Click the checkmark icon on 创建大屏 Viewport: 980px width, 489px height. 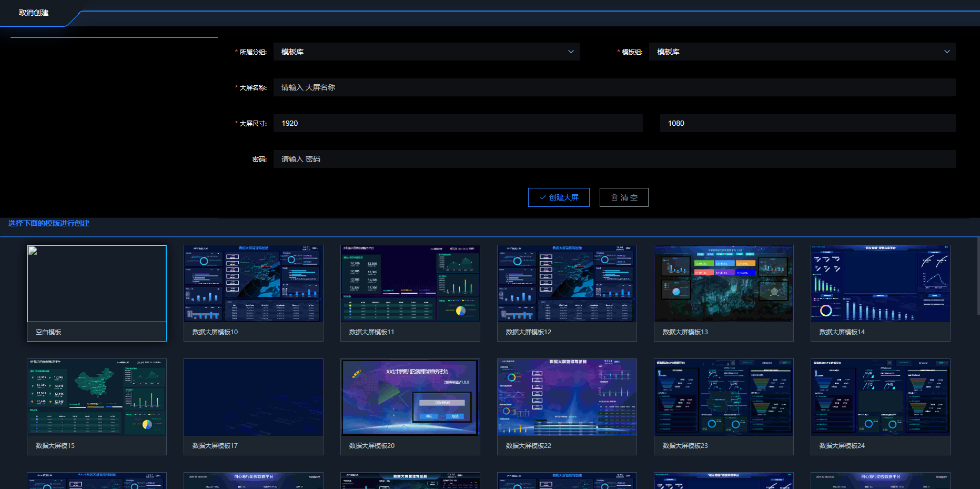tap(543, 197)
